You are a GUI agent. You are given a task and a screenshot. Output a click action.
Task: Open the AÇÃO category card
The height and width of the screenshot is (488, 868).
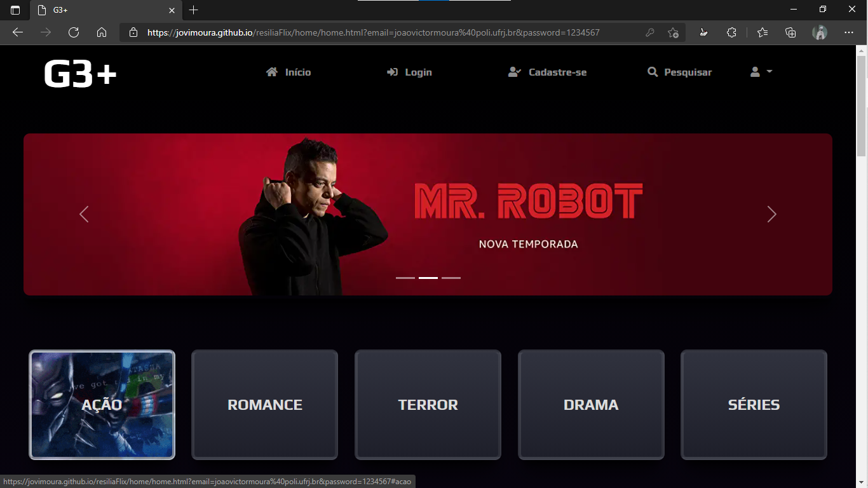coord(102,405)
